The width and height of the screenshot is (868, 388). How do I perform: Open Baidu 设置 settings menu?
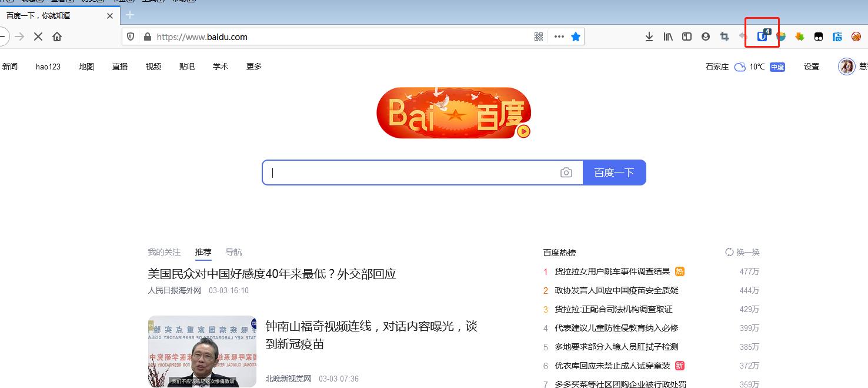click(811, 66)
